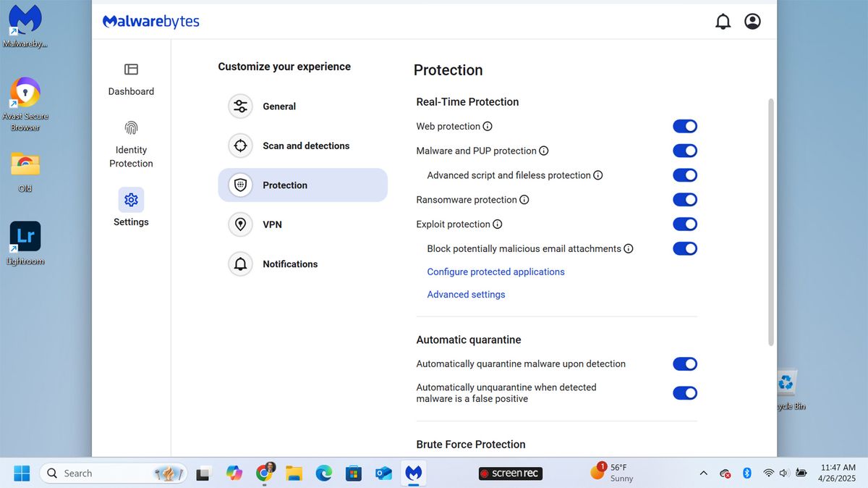
Task: Click Configure protected applications
Action: [x=495, y=272]
